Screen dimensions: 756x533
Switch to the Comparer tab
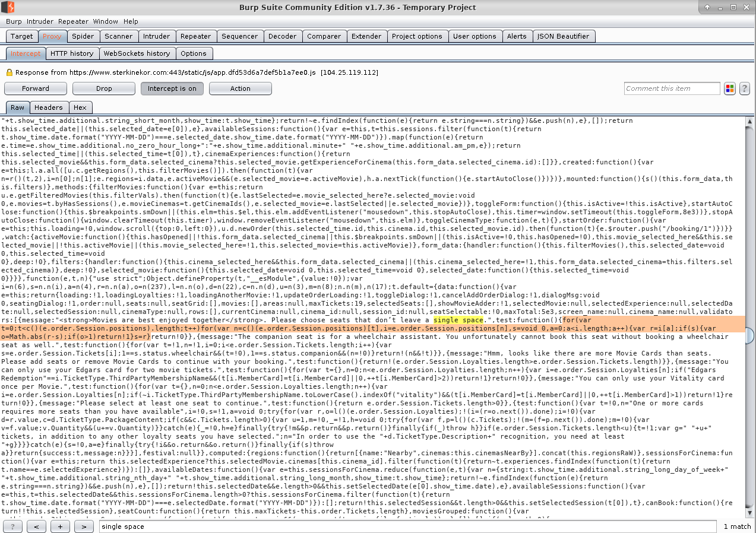pyautogui.click(x=324, y=36)
